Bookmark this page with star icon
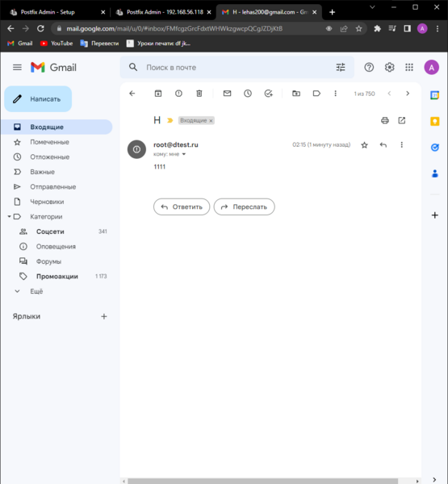The height and width of the screenshot is (484, 448). click(358, 29)
